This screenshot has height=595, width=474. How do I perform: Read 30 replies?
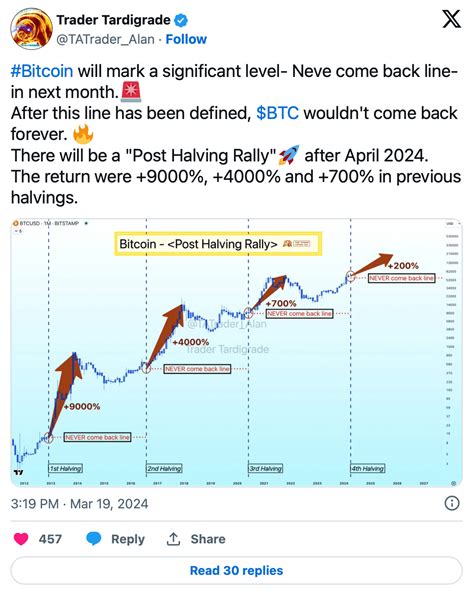click(236, 570)
